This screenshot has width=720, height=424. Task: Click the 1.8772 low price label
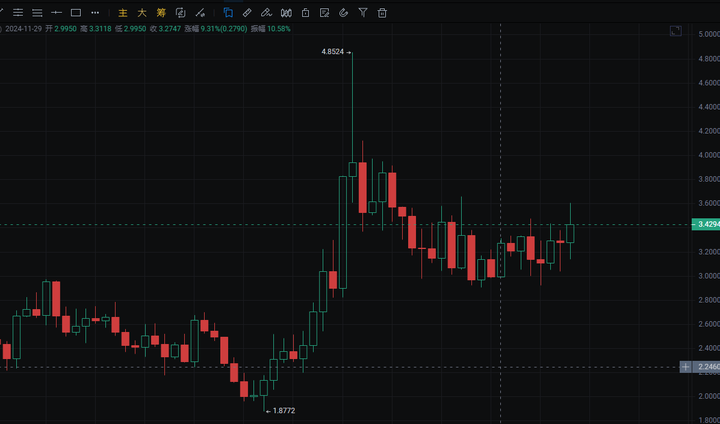pos(284,411)
